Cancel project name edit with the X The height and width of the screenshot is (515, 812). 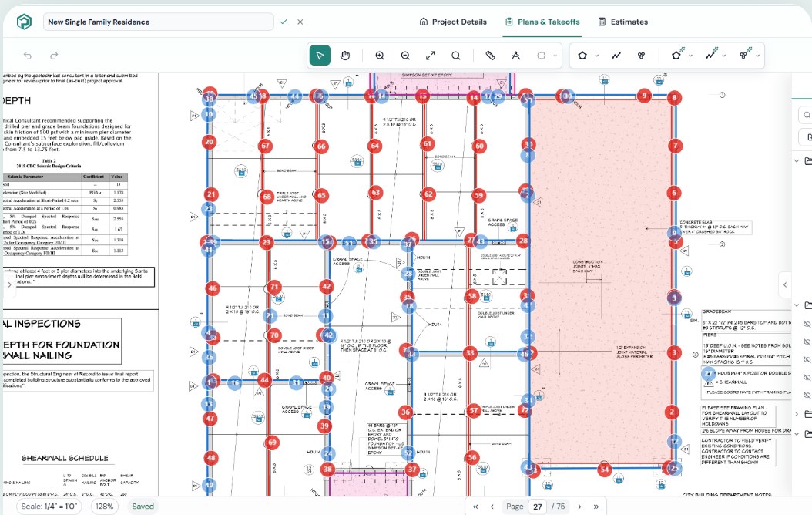[300, 22]
